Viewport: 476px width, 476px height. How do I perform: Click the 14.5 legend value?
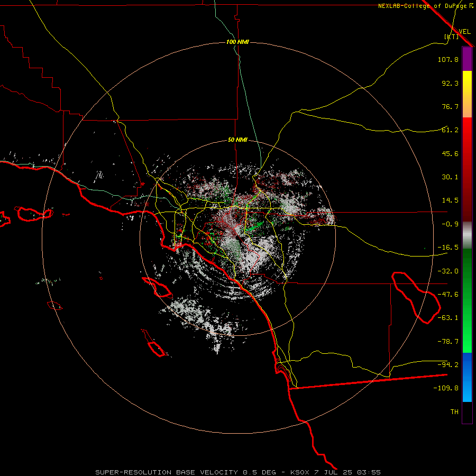tap(450, 200)
